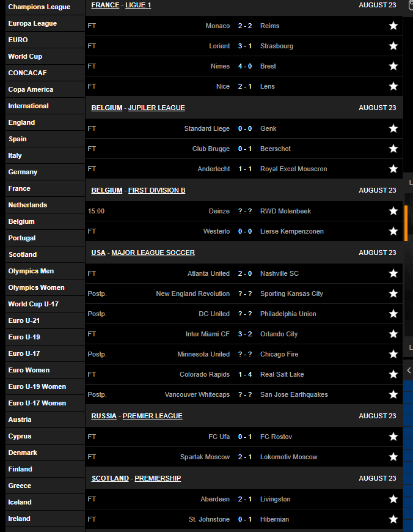Open Euro U-21 in sidebar
This screenshot has width=413, height=532.
click(x=45, y=320)
